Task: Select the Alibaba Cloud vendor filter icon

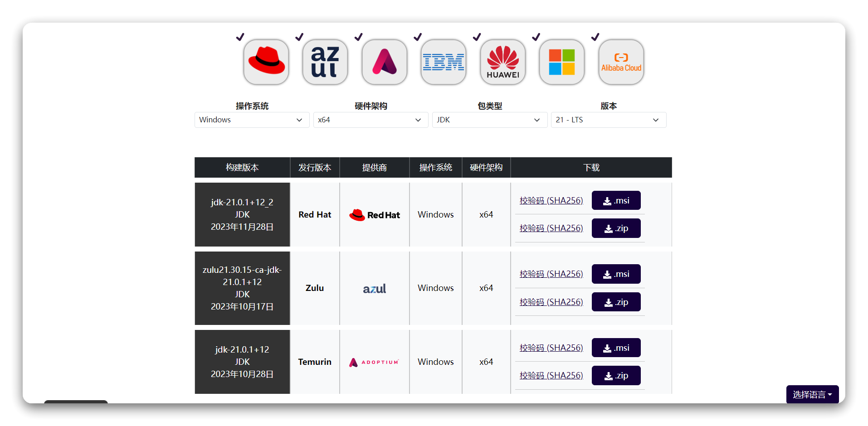Action: click(x=621, y=62)
